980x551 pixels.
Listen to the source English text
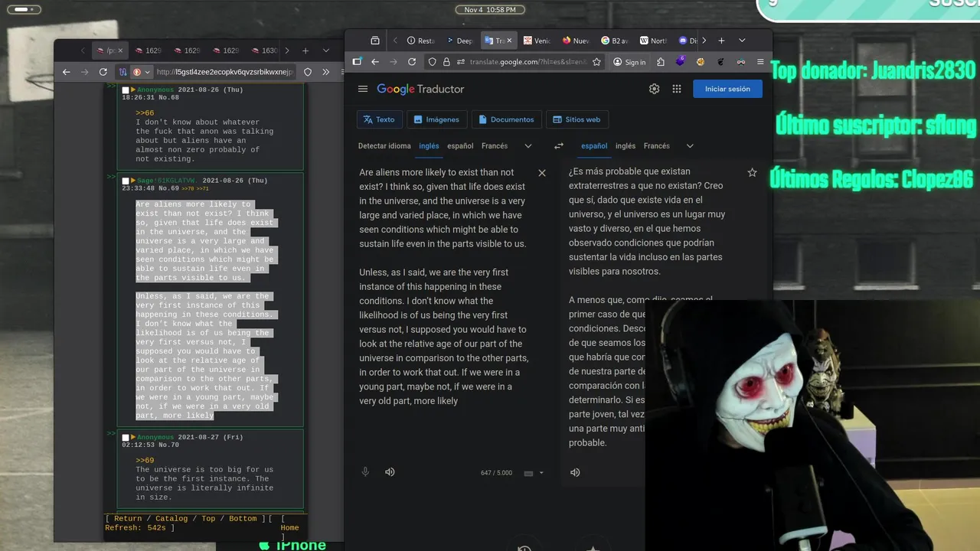(x=390, y=472)
